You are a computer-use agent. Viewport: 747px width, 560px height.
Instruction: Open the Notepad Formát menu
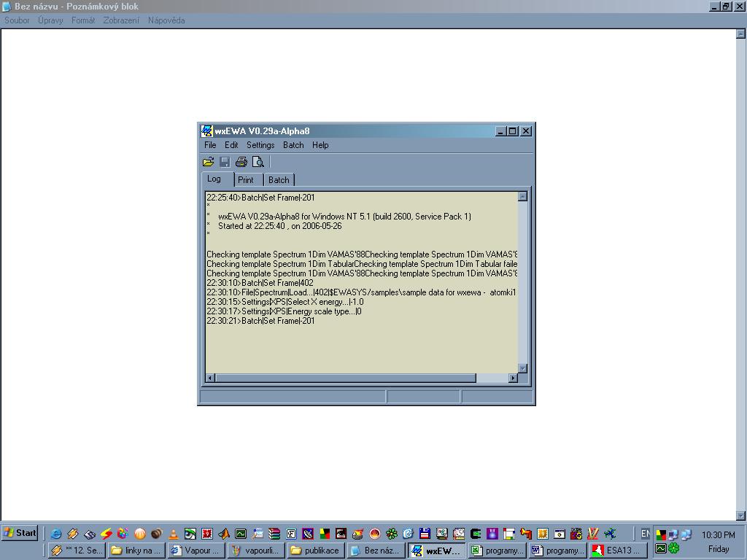(83, 20)
